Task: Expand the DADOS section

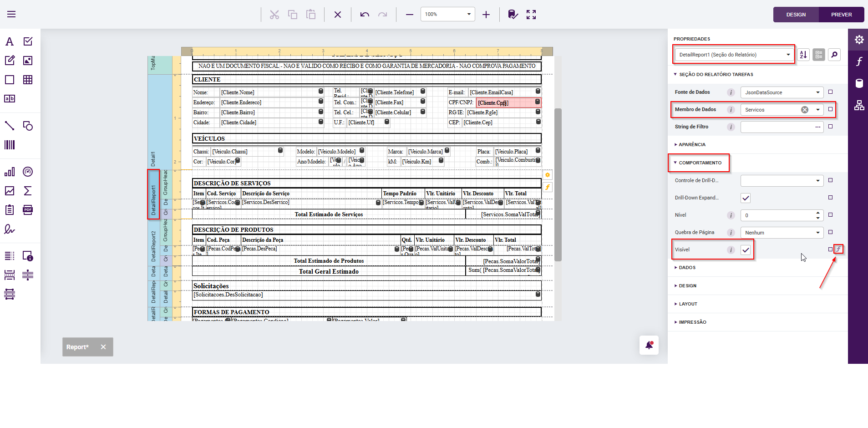Action: pyautogui.click(x=685, y=267)
